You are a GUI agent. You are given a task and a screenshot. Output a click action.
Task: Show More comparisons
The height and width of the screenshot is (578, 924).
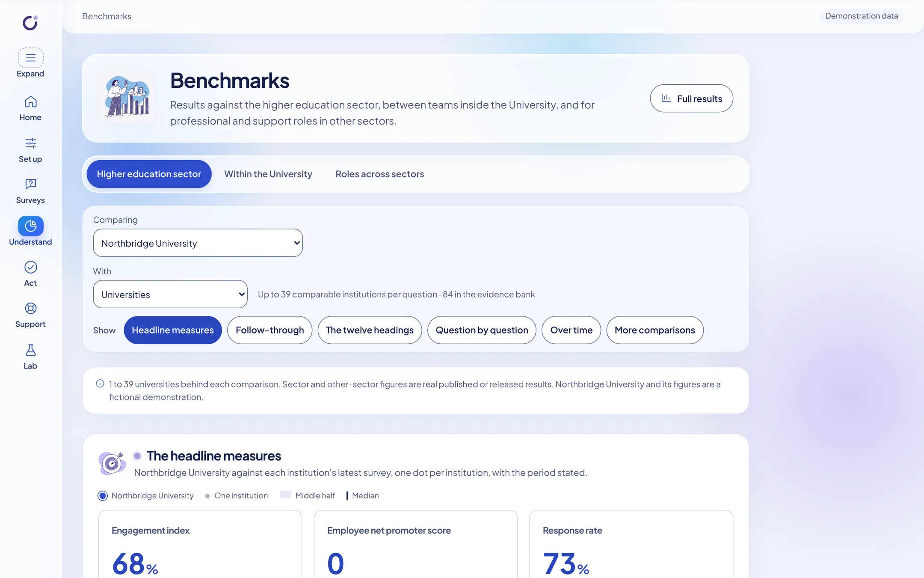coord(655,330)
